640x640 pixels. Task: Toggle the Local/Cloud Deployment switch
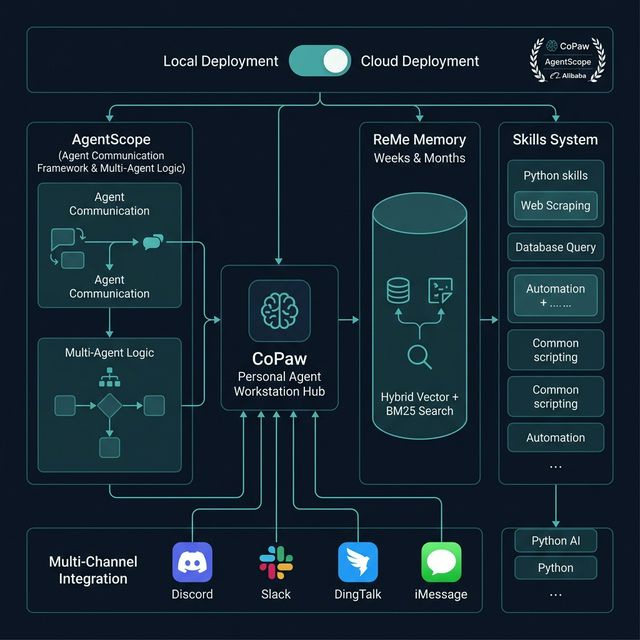320,61
